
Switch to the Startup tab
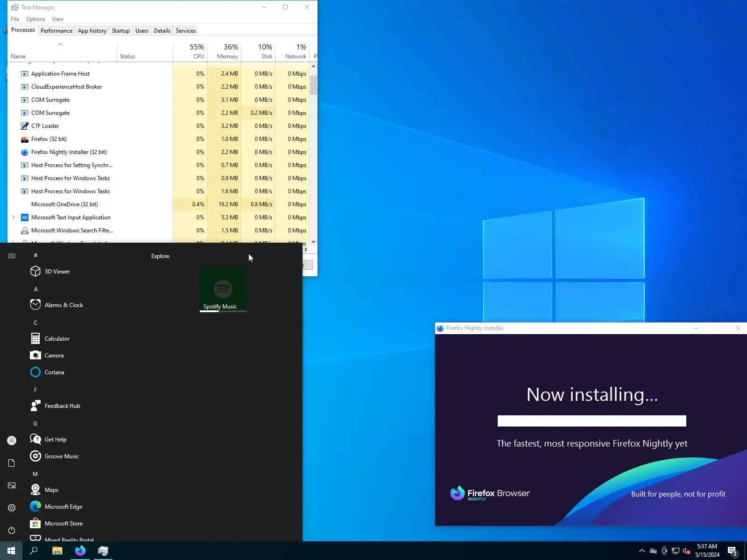coord(120,31)
